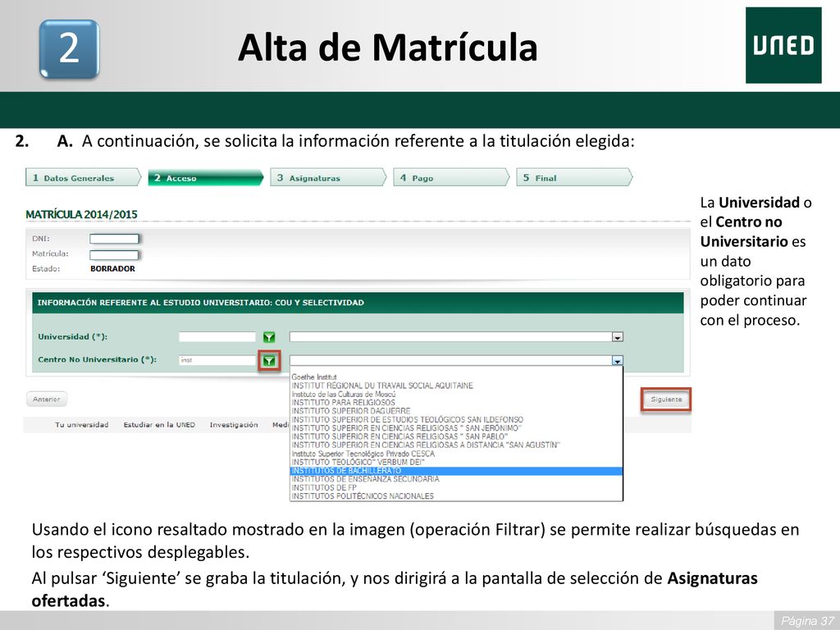840x630 pixels.
Task: Select the 'SAN PABLO' ciencias religiosas option
Action: pyautogui.click(x=456, y=436)
